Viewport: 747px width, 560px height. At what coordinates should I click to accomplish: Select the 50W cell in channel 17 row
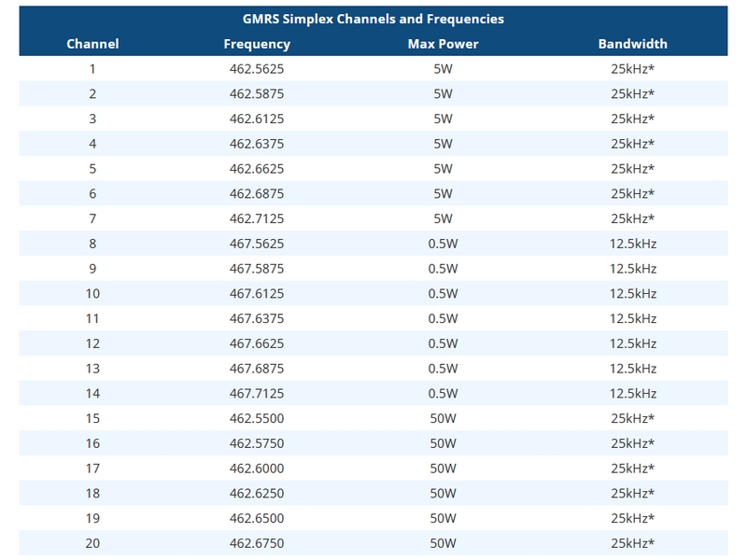point(444,469)
